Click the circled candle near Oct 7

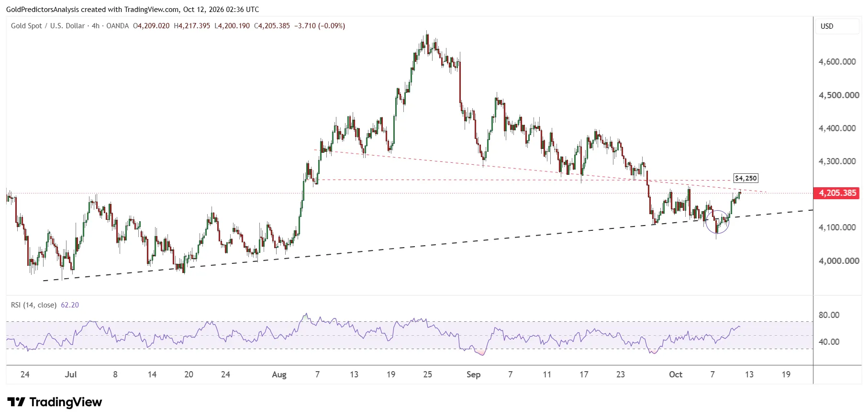pyautogui.click(x=717, y=222)
